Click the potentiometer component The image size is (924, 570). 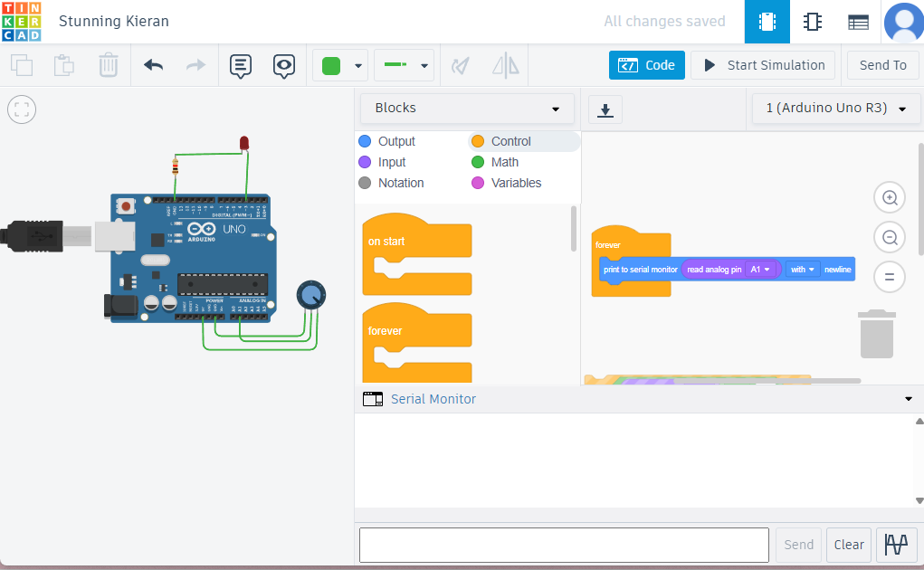310,295
